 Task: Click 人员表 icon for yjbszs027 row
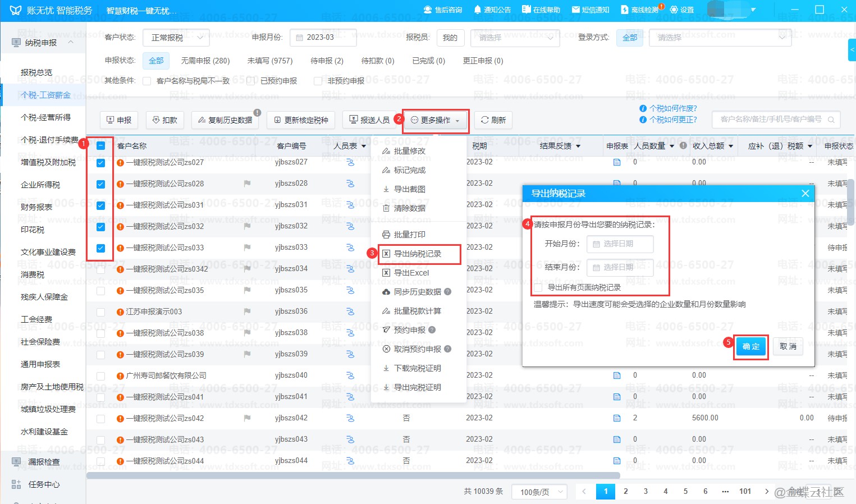click(x=350, y=162)
